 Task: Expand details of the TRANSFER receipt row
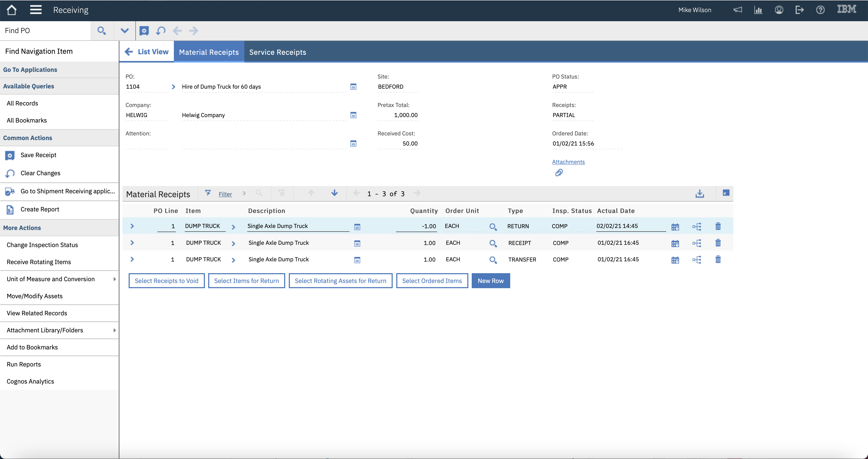(132, 259)
